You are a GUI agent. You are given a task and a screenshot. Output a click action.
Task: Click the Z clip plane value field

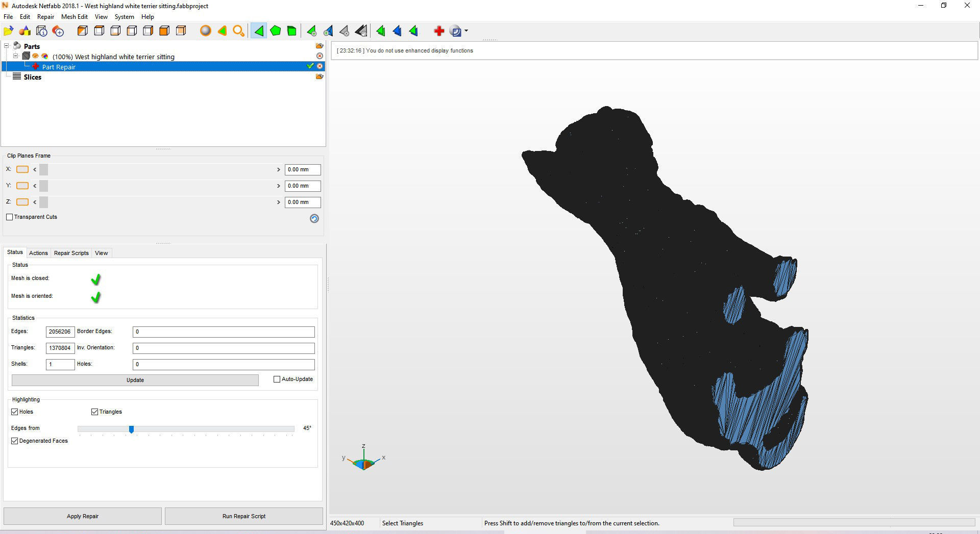[303, 202]
